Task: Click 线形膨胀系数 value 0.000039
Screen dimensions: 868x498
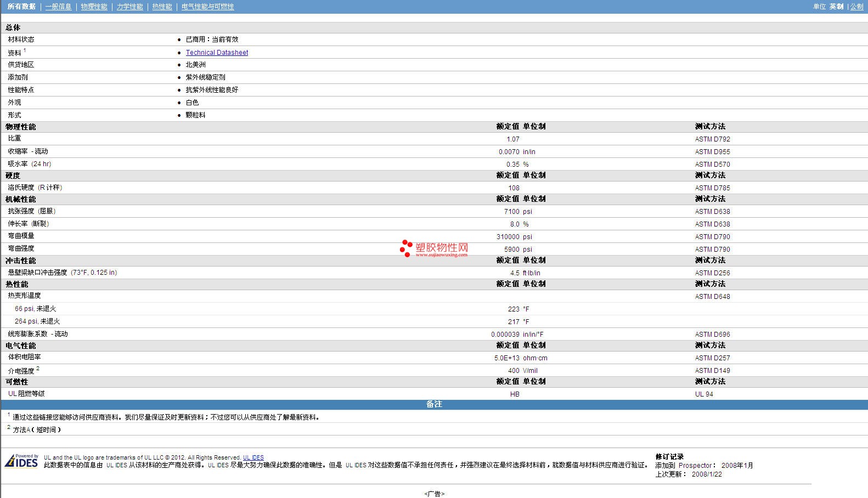Action: 505,335
